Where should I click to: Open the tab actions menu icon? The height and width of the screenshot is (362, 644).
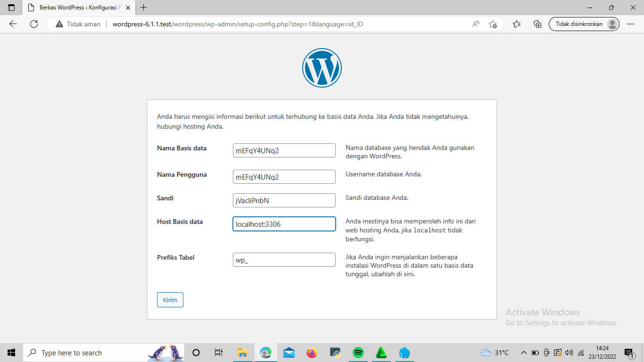[x=11, y=8]
